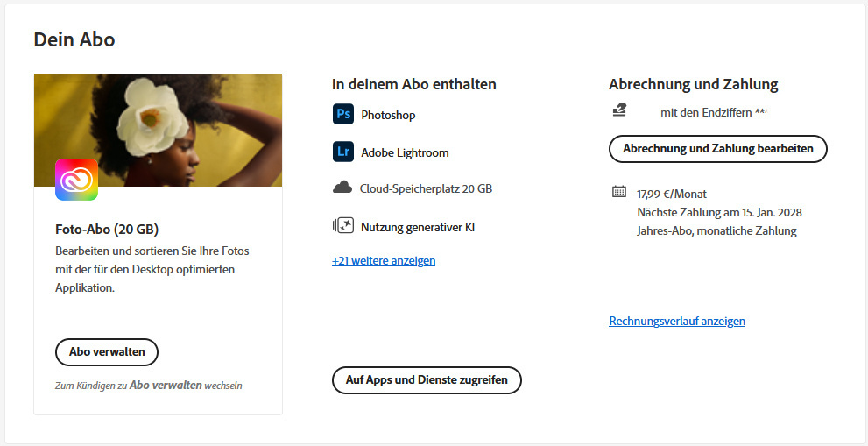Click the 17,99 €/Monat price text

(672, 194)
